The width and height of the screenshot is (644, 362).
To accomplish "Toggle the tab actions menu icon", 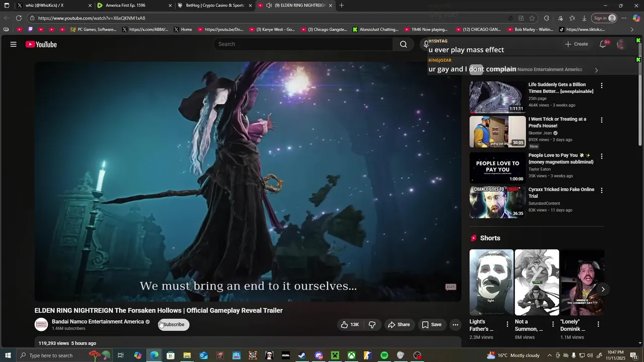I will tap(7, 6).
